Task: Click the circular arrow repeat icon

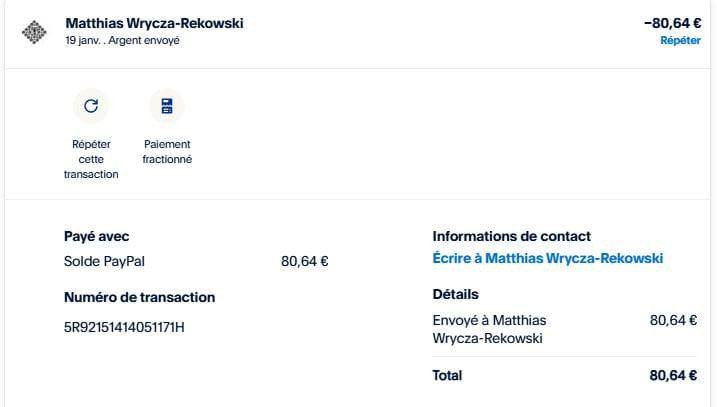Action: coord(91,105)
